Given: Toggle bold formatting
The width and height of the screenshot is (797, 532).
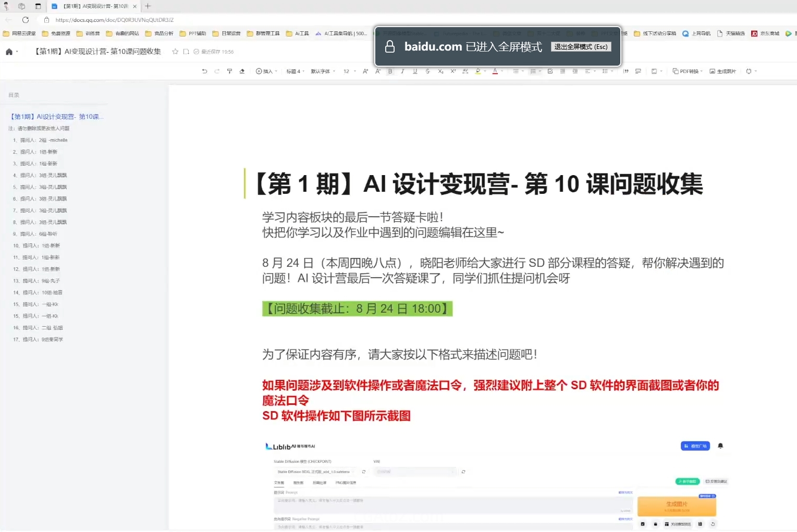Looking at the screenshot, I should 390,71.
